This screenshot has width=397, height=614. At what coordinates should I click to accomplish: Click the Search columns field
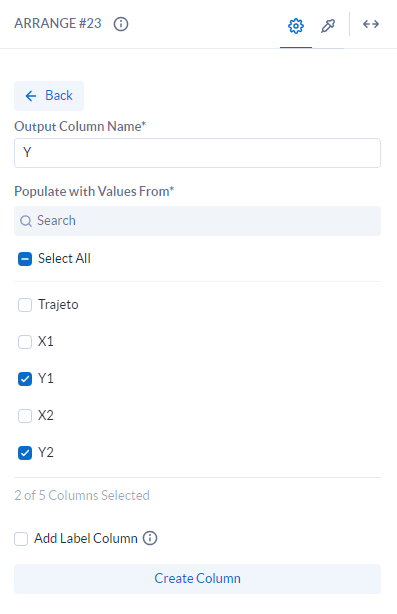pyautogui.click(x=197, y=221)
